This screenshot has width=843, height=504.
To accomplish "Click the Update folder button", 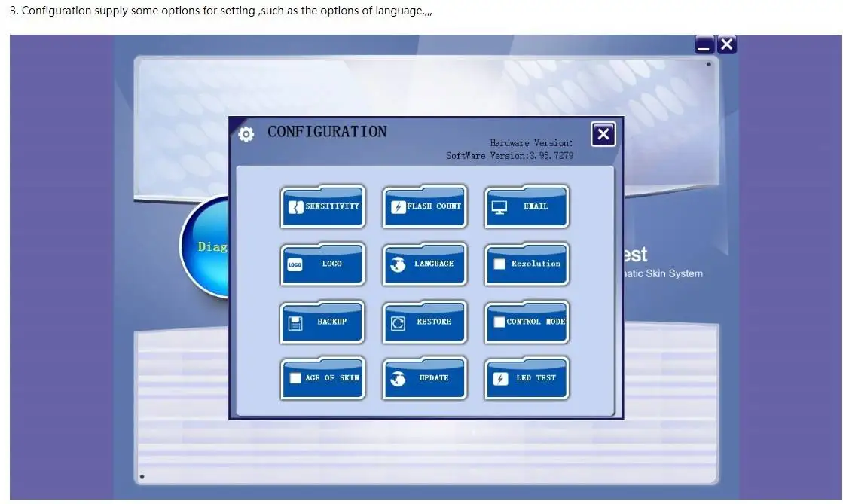I will click(x=425, y=379).
